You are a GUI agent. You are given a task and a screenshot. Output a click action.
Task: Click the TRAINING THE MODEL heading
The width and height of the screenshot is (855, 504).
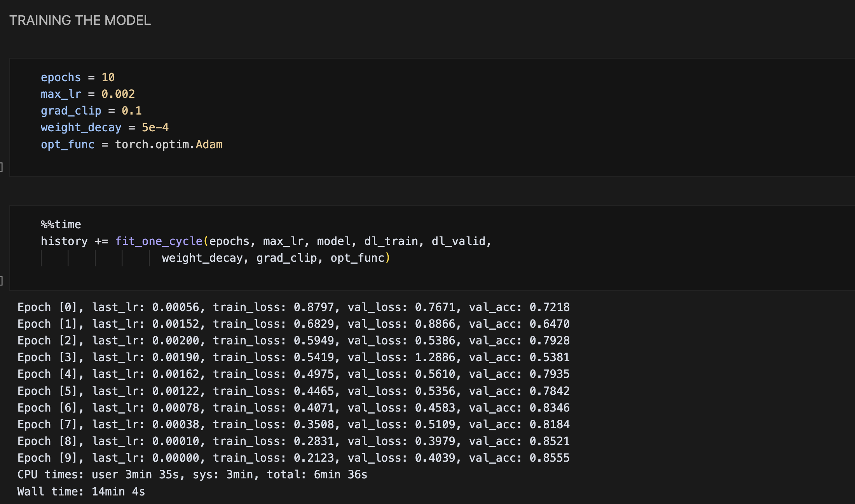pyautogui.click(x=80, y=20)
